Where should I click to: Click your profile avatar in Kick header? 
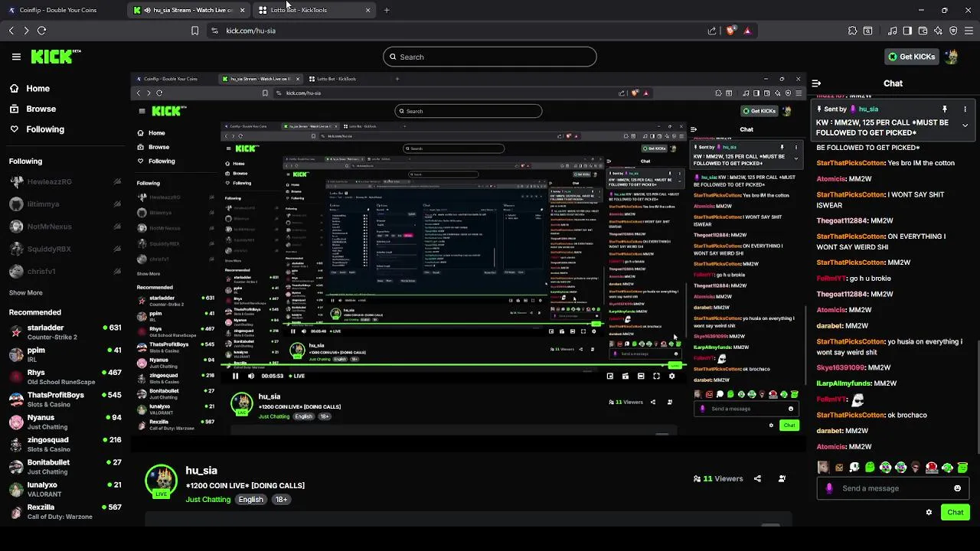tap(952, 57)
